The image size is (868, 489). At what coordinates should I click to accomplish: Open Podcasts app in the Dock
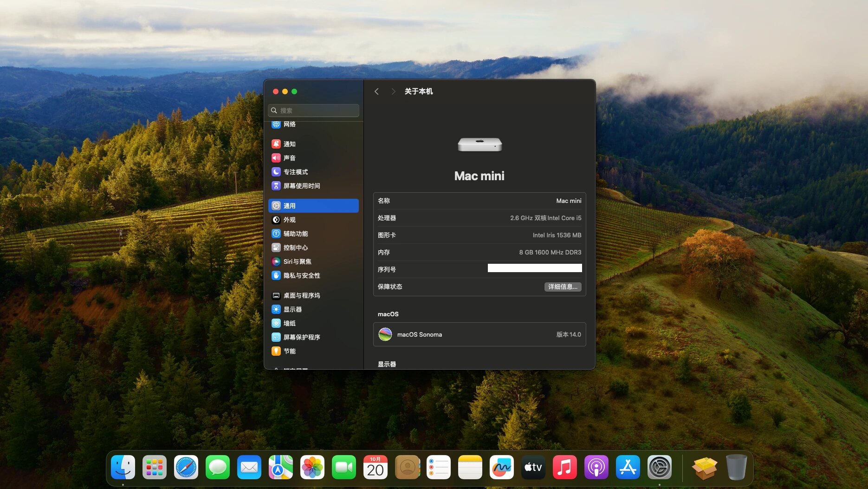(x=596, y=467)
